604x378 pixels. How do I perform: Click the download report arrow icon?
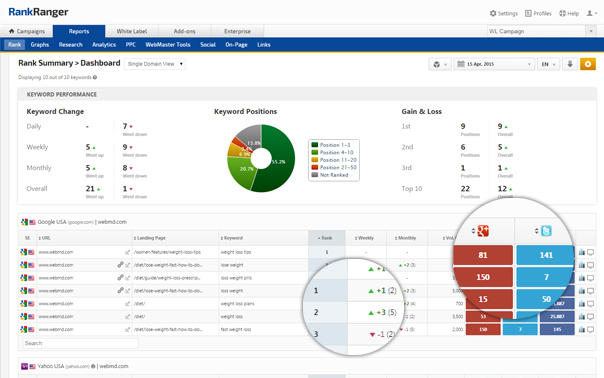pyautogui.click(x=570, y=64)
